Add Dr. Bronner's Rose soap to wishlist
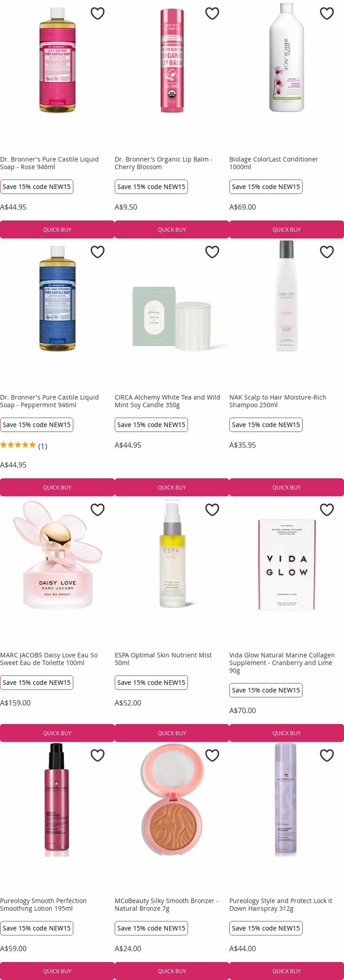Image resolution: width=344 pixels, height=980 pixels. [97, 13]
